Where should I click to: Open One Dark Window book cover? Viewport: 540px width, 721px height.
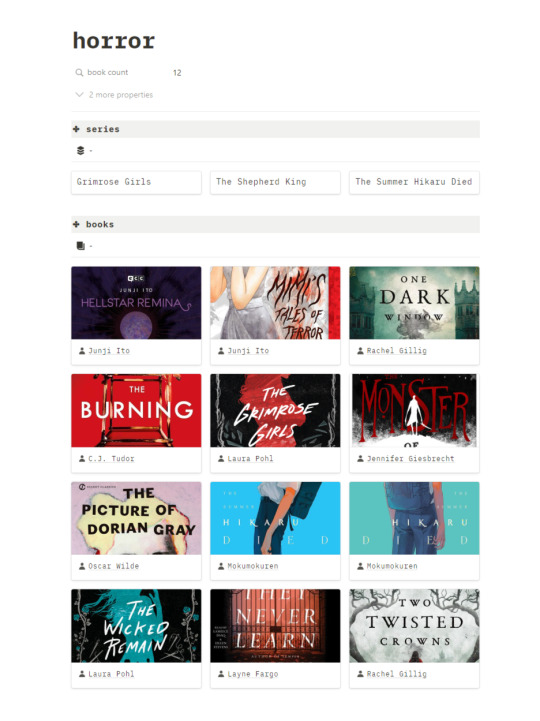414,303
